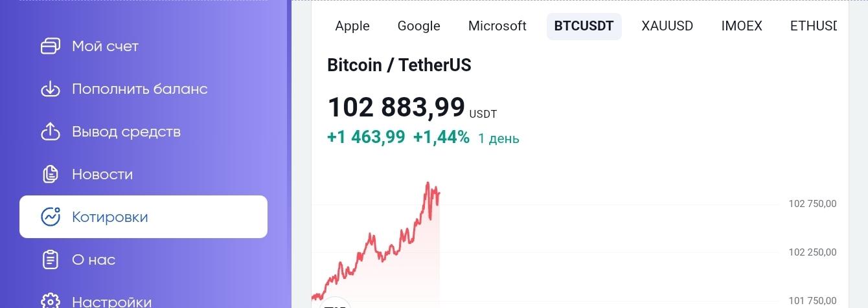This screenshot has height=308, width=868.
Task: Select the Google ticker tab
Action: [418, 27]
